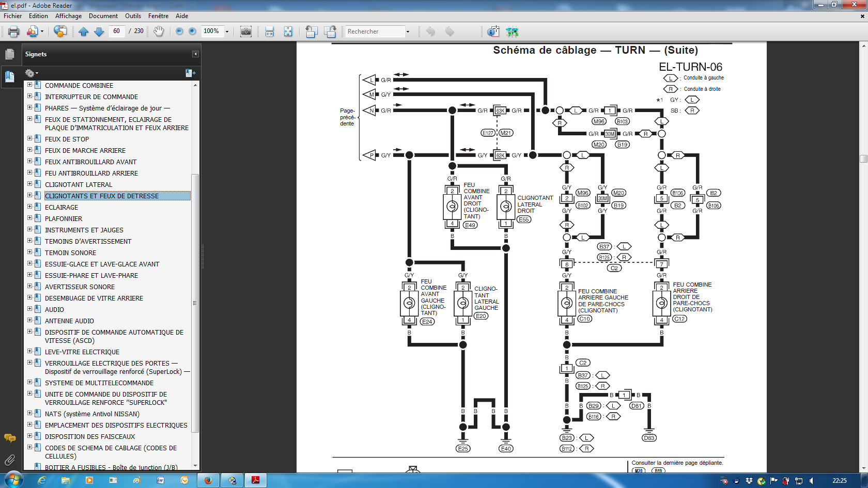Select the ECLAIRAGE bookmark
The height and width of the screenshot is (488, 868).
pos(61,208)
